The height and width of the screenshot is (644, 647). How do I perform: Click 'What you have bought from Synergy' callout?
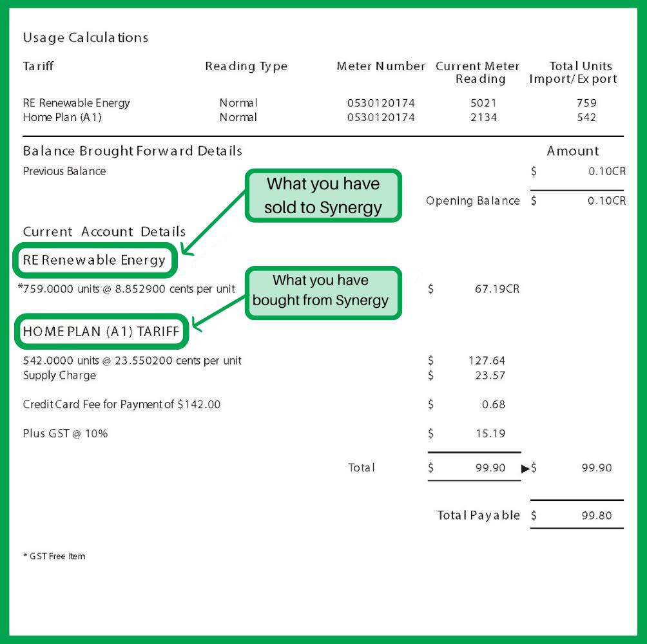point(323,293)
